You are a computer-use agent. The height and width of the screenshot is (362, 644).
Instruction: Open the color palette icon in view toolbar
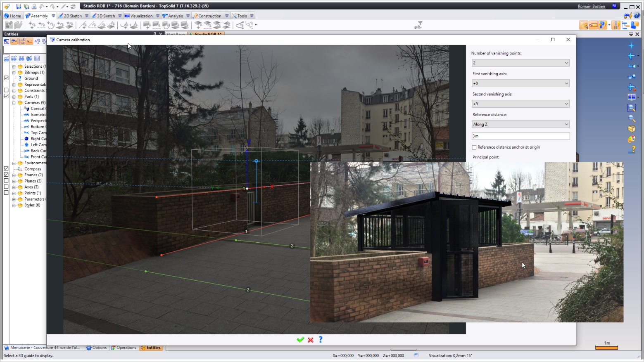(x=631, y=139)
